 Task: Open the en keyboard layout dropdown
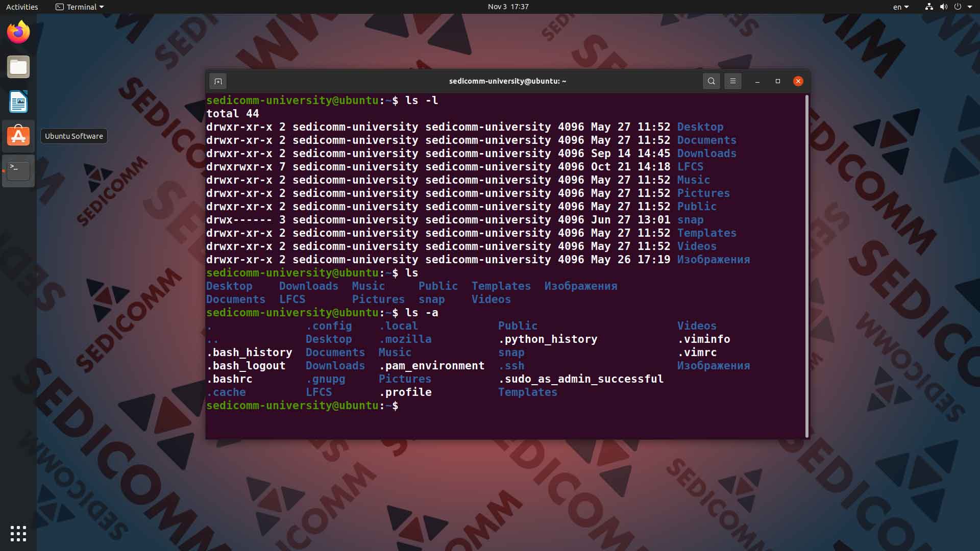tap(901, 7)
